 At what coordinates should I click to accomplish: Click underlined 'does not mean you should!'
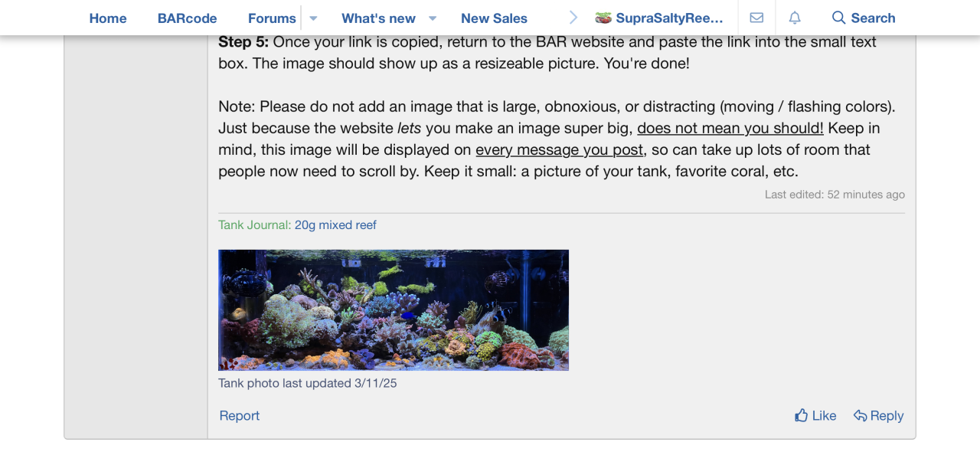tap(730, 128)
